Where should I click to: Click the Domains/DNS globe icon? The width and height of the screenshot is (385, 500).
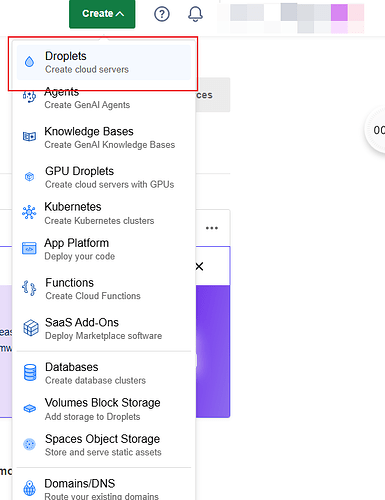(x=30, y=488)
